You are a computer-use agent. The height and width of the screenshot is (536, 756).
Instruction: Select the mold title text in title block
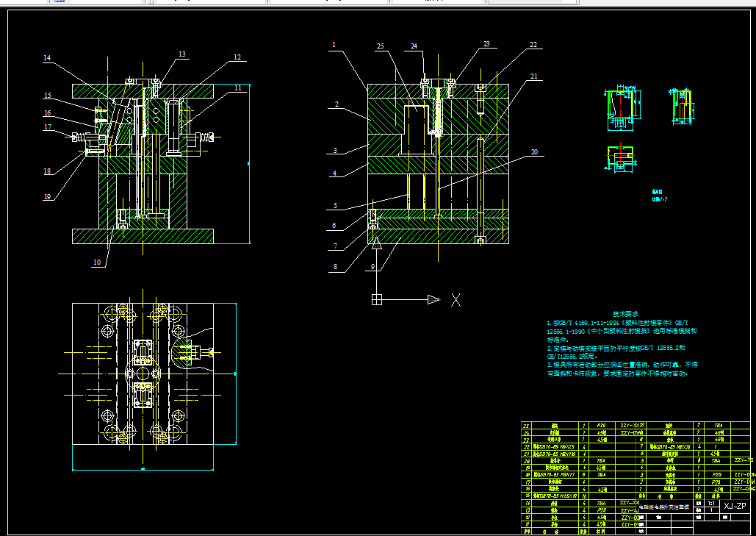coord(663,507)
